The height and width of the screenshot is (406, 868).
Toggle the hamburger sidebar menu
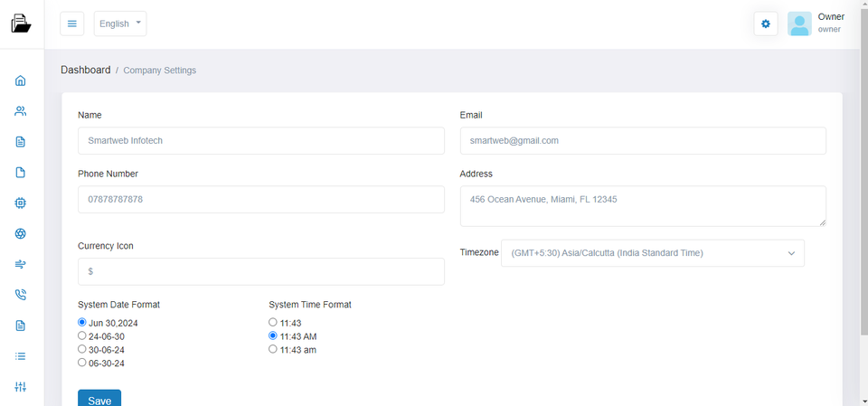72,24
